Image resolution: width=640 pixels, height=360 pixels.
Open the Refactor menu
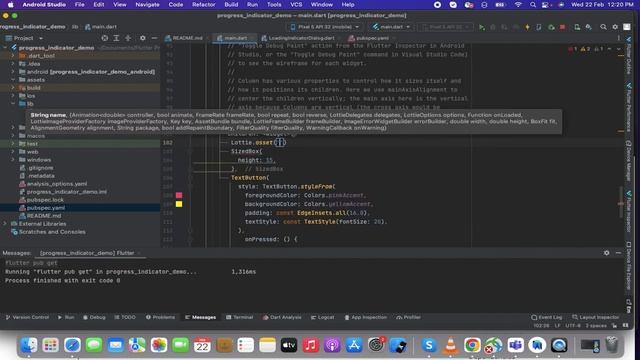tap(203, 4)
